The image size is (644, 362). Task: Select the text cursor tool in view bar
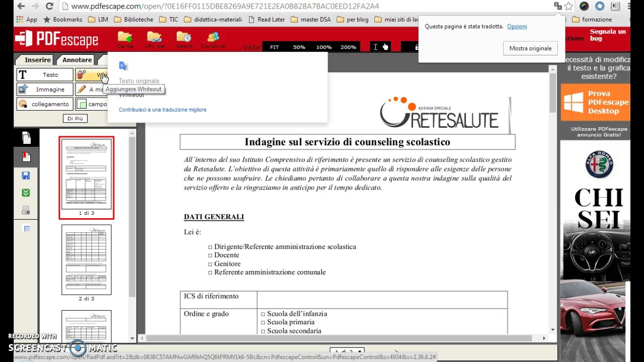coord(375,47)
